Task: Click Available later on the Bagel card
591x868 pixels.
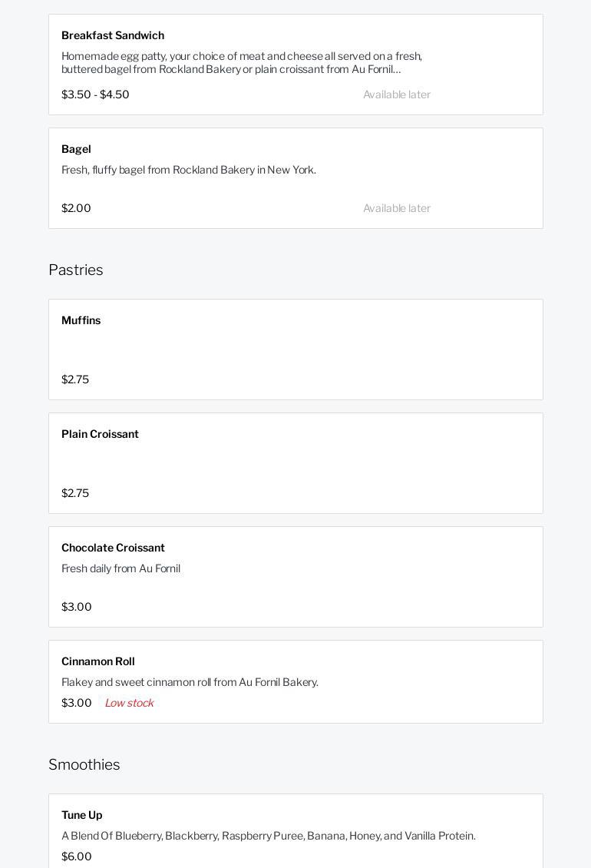Action: tap(397, 208)
